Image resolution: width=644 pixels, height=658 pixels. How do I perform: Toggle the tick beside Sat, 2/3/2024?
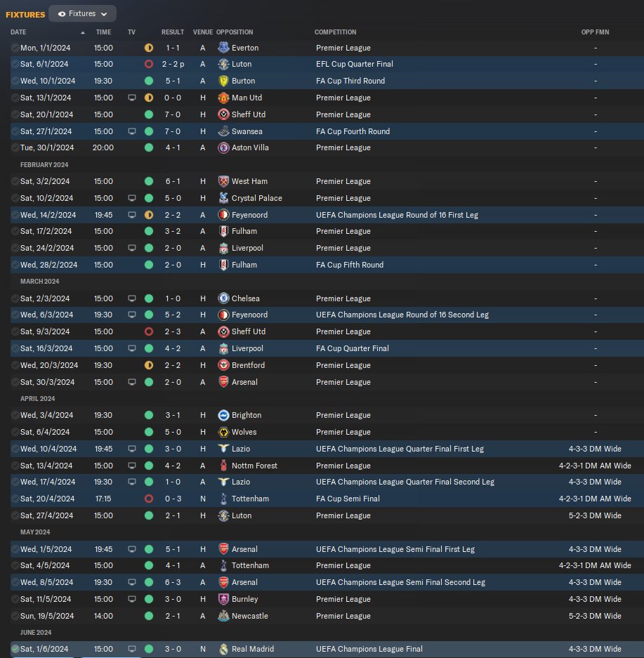tap(15, 298)
